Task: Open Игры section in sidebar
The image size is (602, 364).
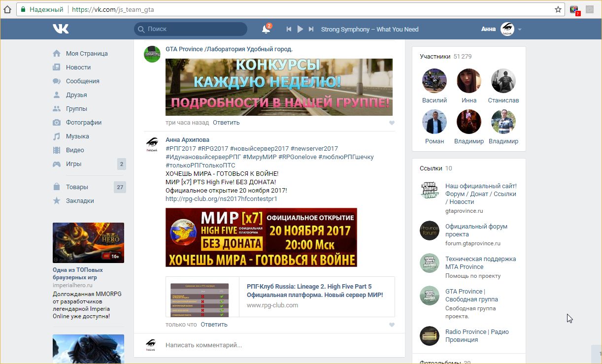Action: point(73,164)
